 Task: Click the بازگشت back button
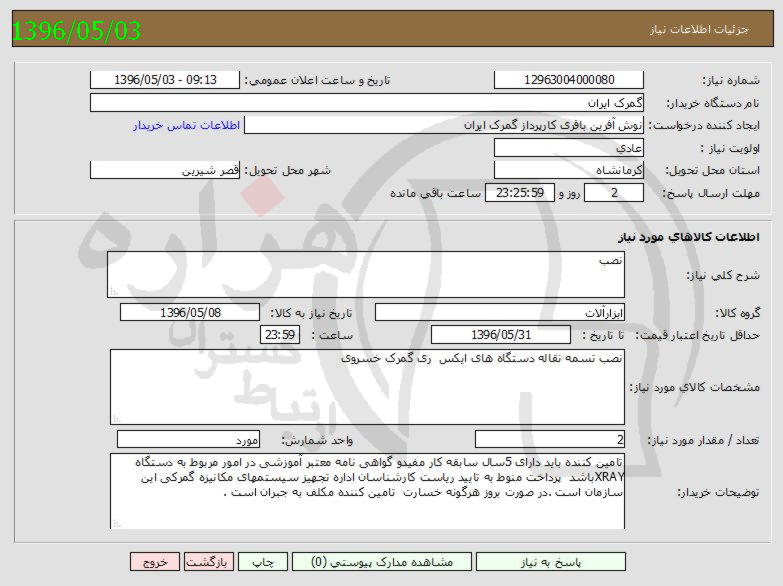[207, 562]
